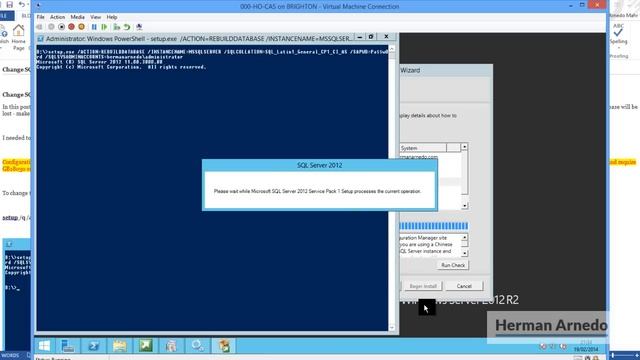Click wizard description box scroll-down arrow

click(464, 253)
